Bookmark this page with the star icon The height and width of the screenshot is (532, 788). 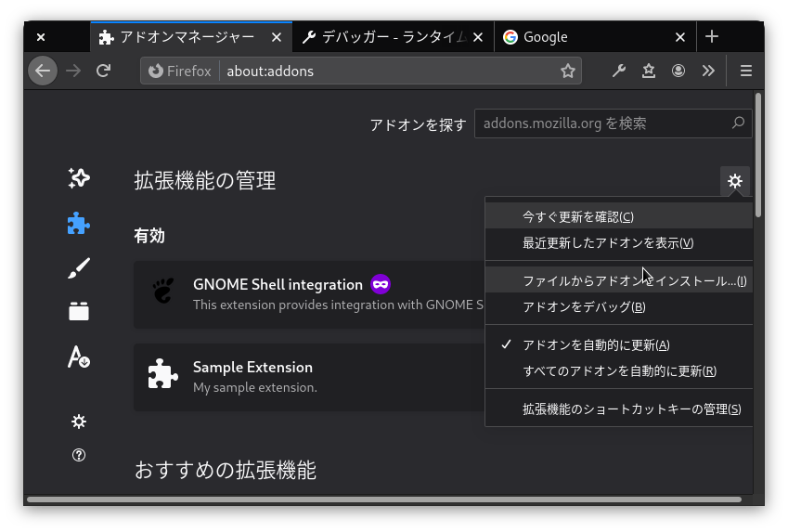pyautogui.click(x=568, y=71)
